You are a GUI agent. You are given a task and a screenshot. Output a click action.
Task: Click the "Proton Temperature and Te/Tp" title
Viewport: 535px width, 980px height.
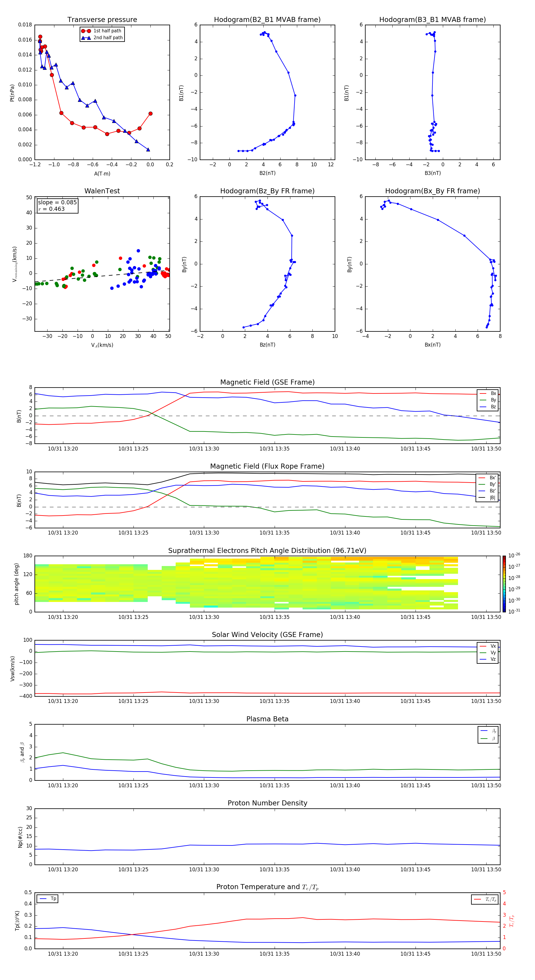(x=267, y=887)
